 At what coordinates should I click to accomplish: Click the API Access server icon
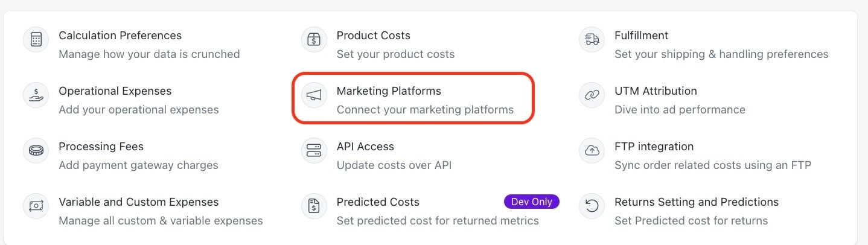314,151
